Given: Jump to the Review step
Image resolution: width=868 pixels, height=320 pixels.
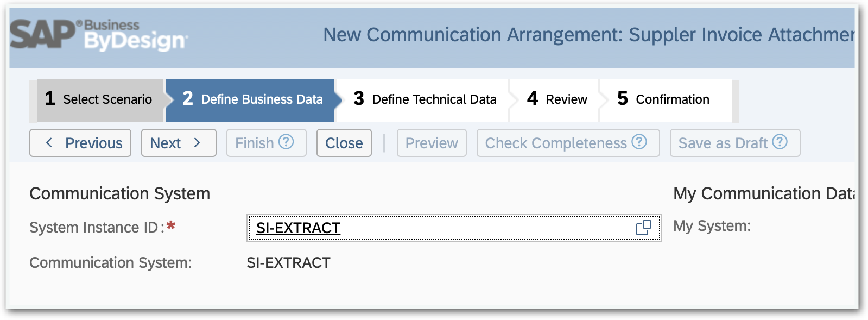Looking at the screenshot, I should click(x=558, y=99).
